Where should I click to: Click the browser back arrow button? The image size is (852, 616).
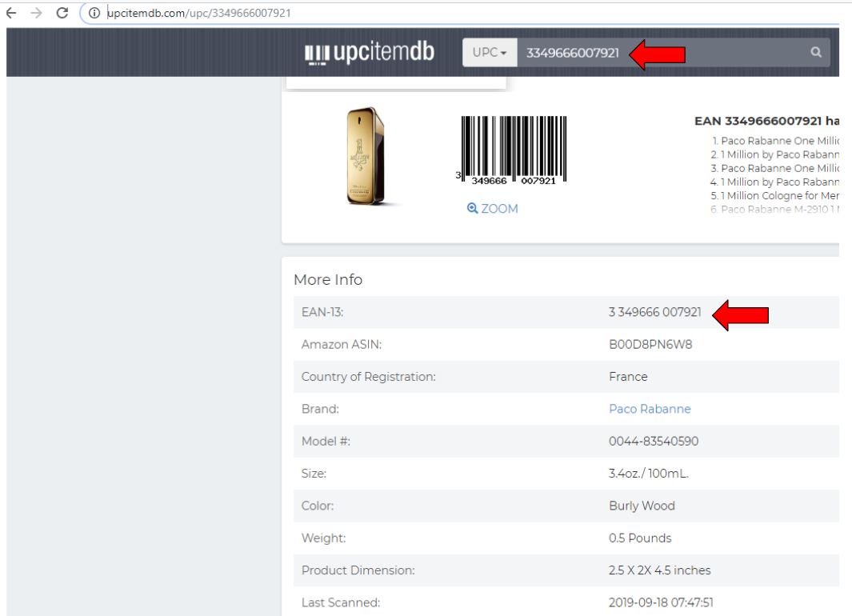pyautogui.click(x=11, y=11)
